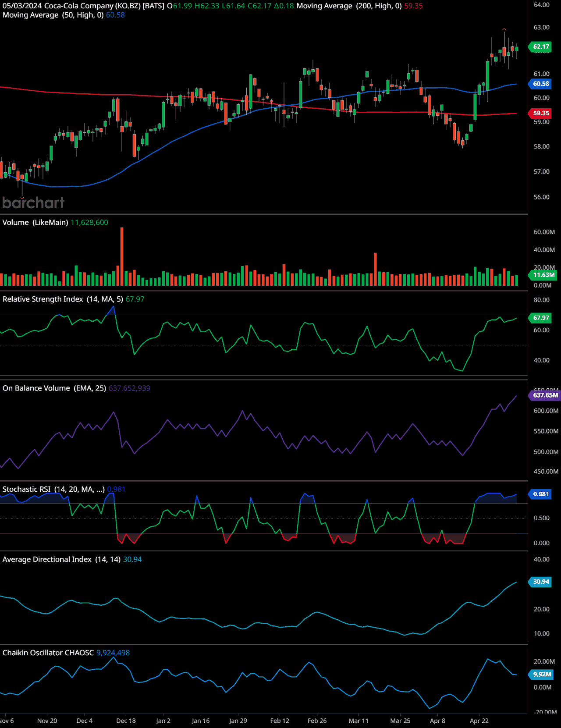Screen dimensions: 561x728
Task: Click the Moving Average (200, High, 0) label
Action: click(349, 6)
